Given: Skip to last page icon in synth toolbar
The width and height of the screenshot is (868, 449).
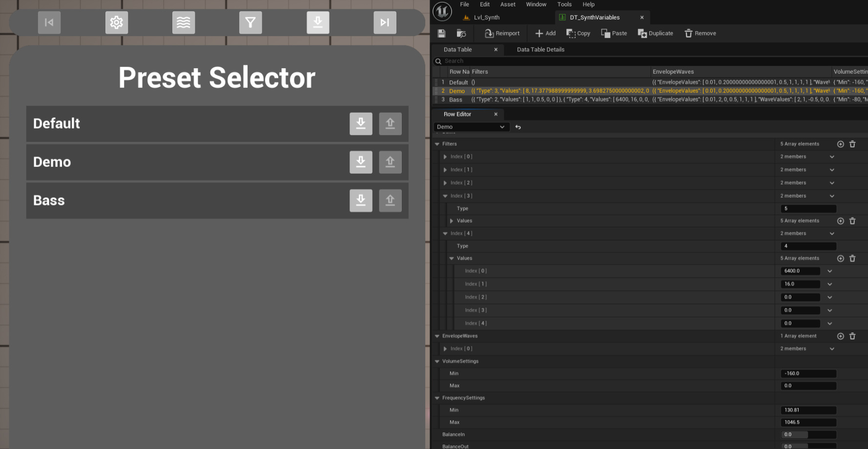Looking at the screenshot, I should pos(385,22).
